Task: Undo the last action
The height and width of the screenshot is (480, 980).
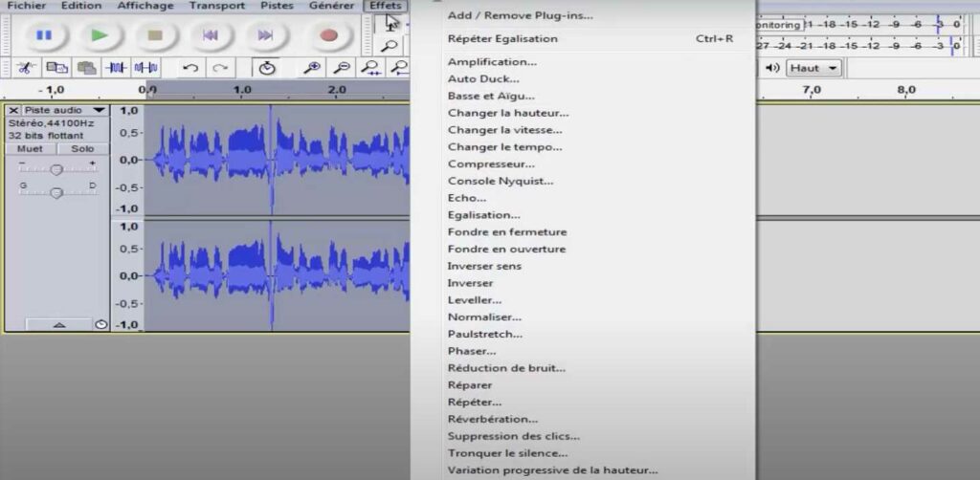Action: 190,68
